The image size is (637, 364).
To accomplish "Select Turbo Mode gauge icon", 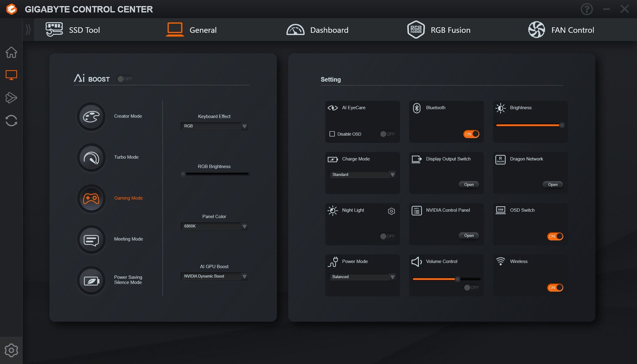I will click(91, 158).
